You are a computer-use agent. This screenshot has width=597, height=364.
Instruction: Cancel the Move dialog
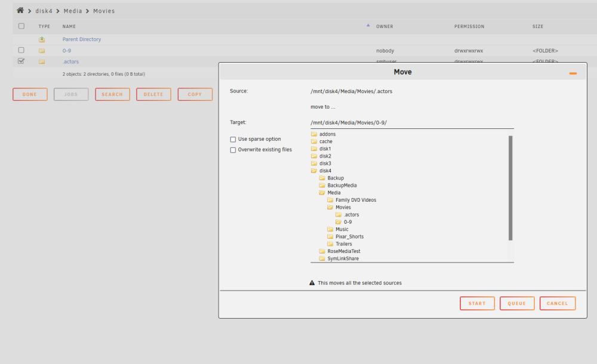pyautogui.click(x=558, y=304)
